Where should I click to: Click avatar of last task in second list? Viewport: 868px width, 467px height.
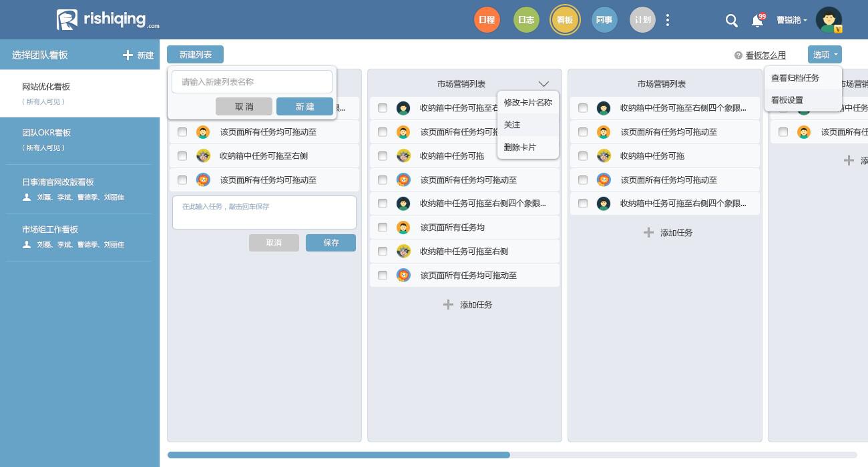coord(403,275)
